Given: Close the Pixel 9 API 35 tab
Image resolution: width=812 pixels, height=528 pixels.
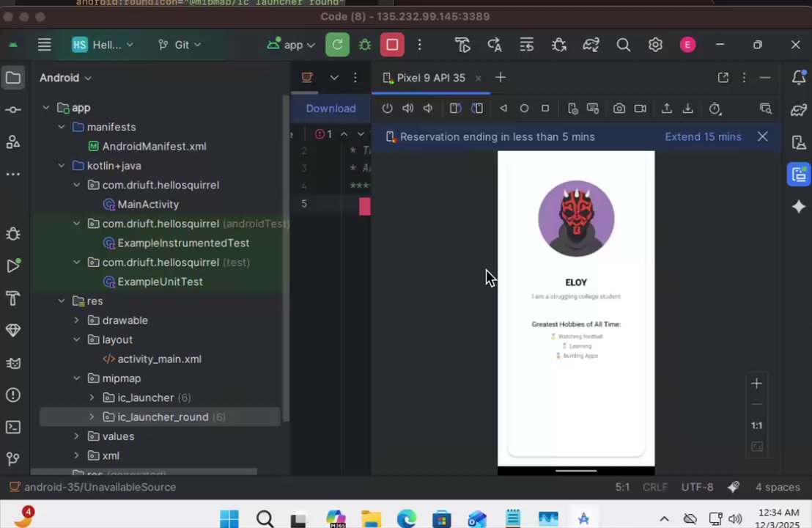Looking at the screenshot, I should coord(479,78).
